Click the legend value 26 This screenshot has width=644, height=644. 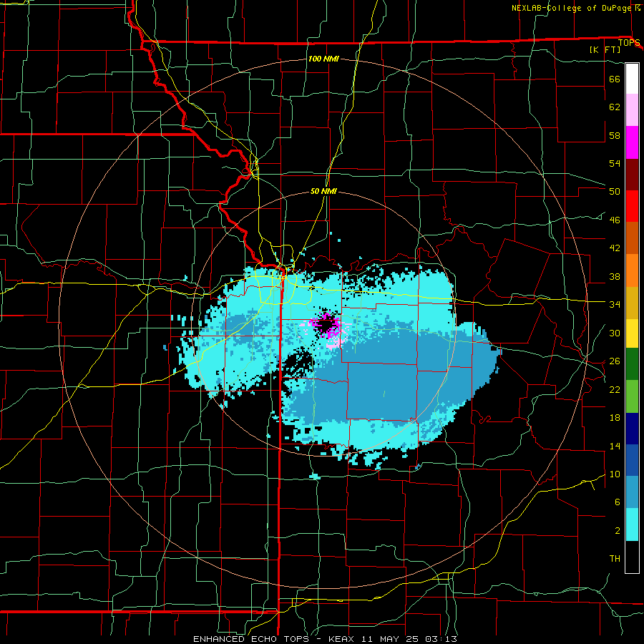[x=615, y=361]
